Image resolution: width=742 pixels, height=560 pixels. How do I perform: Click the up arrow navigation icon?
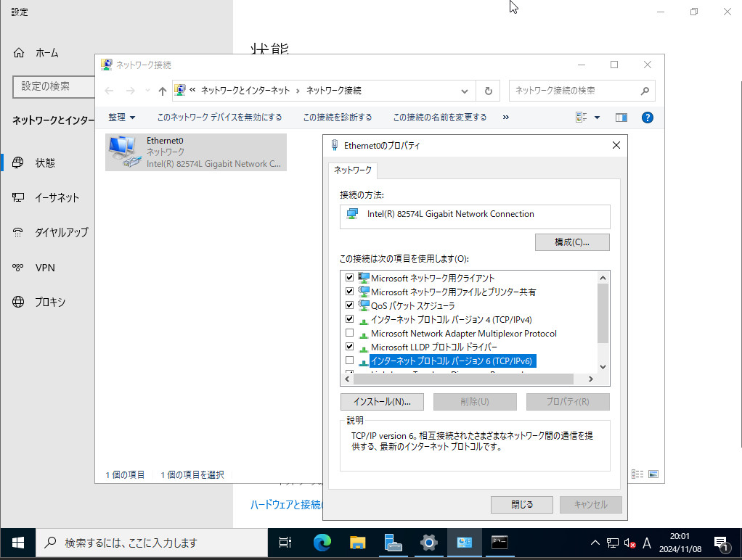pyautogui.click(x=163, y=91)
